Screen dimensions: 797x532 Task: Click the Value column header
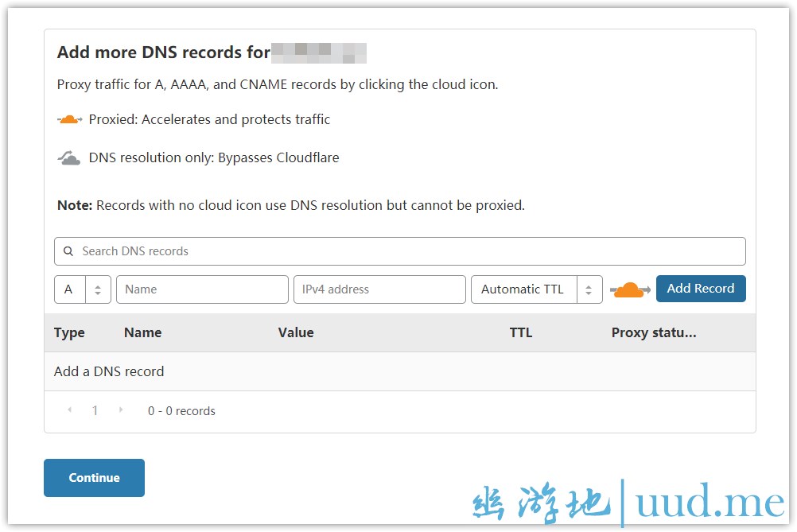point(296,333)
